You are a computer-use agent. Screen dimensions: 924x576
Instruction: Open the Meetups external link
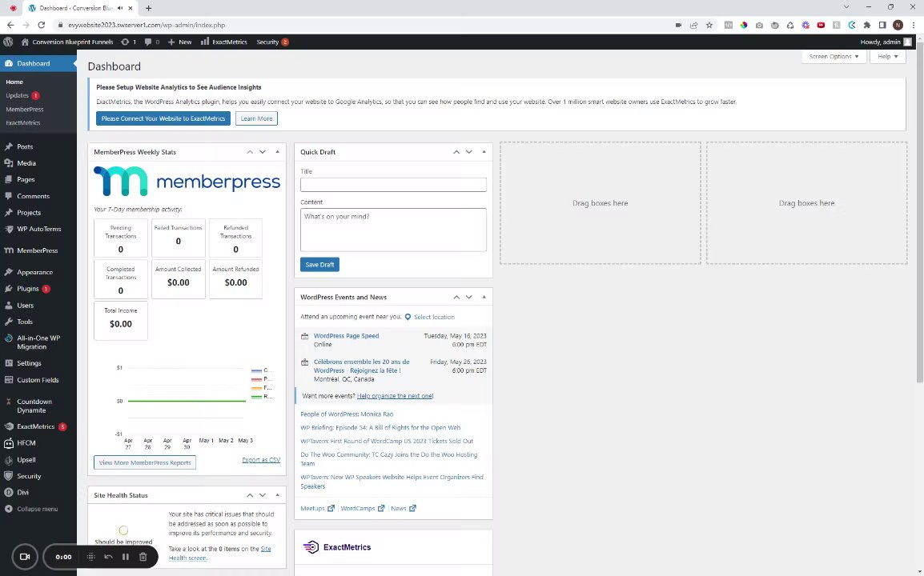pos(317,508)
